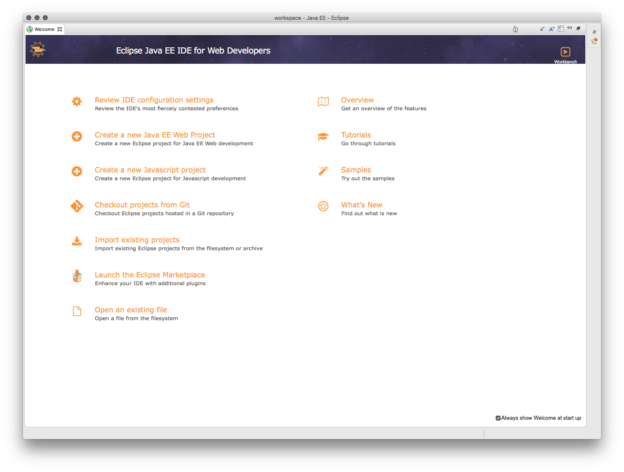This screenshot has width=624, height=472.
Task: Click the plus icon for new Javascript project
Action: tap(76, 171)
